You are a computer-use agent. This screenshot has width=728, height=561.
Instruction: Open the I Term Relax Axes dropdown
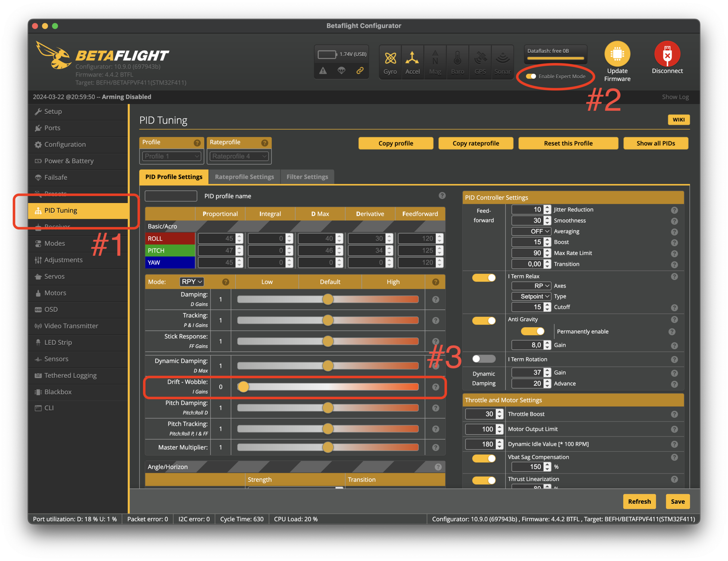point(531,286)
